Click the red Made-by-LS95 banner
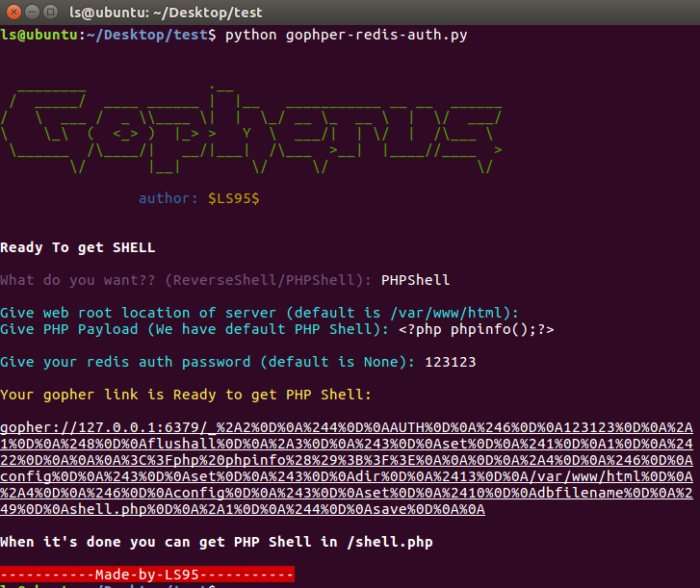The height and width of the screenshot is (588, 700). (x=147, y=575)
